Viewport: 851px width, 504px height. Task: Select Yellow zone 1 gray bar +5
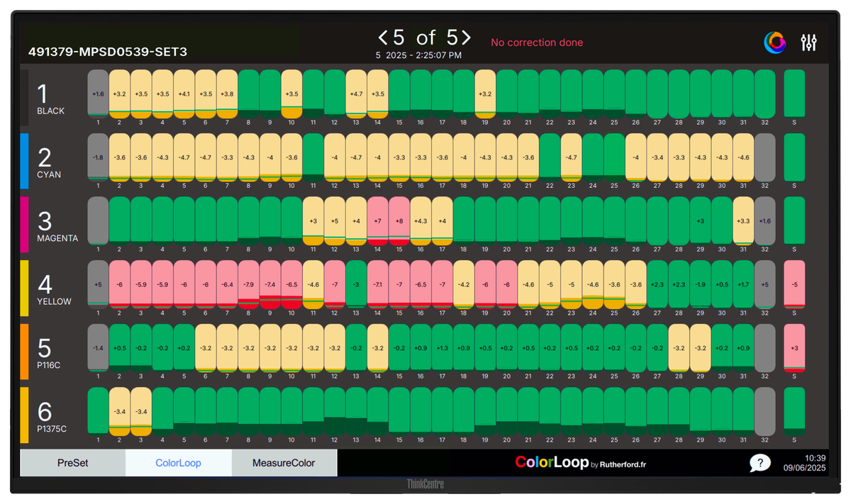98,284
